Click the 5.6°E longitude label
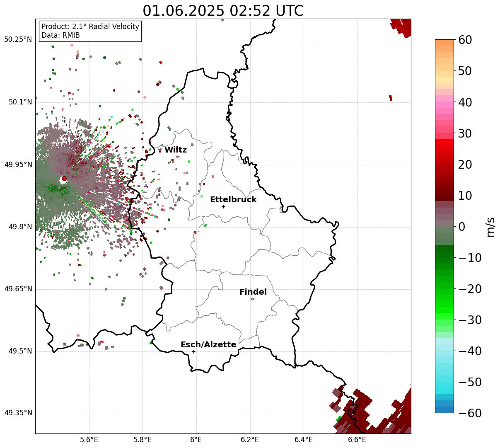Screen dimensions: 500x448 coord(89,439)
